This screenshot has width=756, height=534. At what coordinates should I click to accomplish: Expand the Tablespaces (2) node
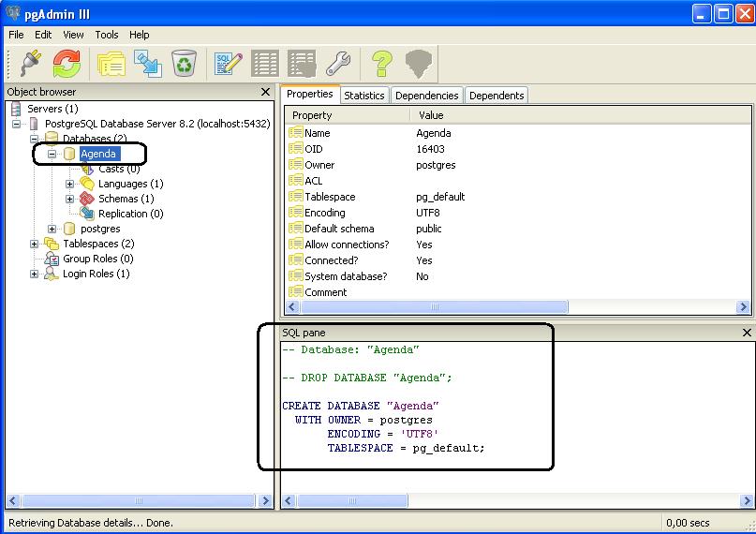35,244
